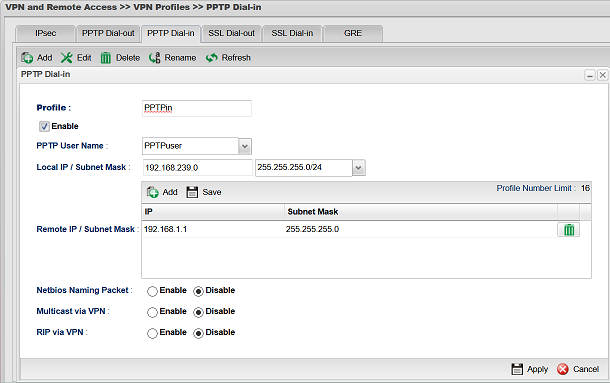Click the PPTP Dial-in panel title
The width and height of the screenshot is (610, 383).
[46, 74]
